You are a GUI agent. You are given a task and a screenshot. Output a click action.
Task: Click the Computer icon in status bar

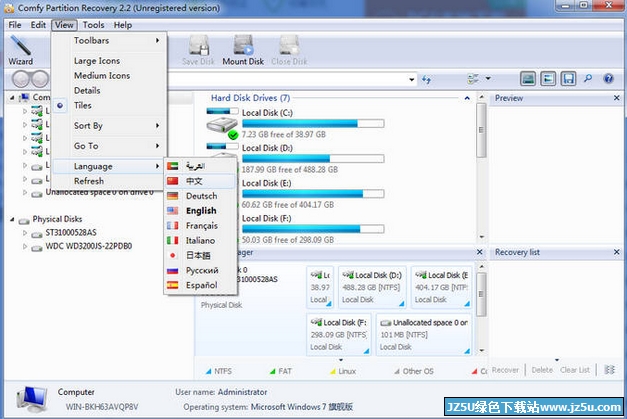point(31,399)
